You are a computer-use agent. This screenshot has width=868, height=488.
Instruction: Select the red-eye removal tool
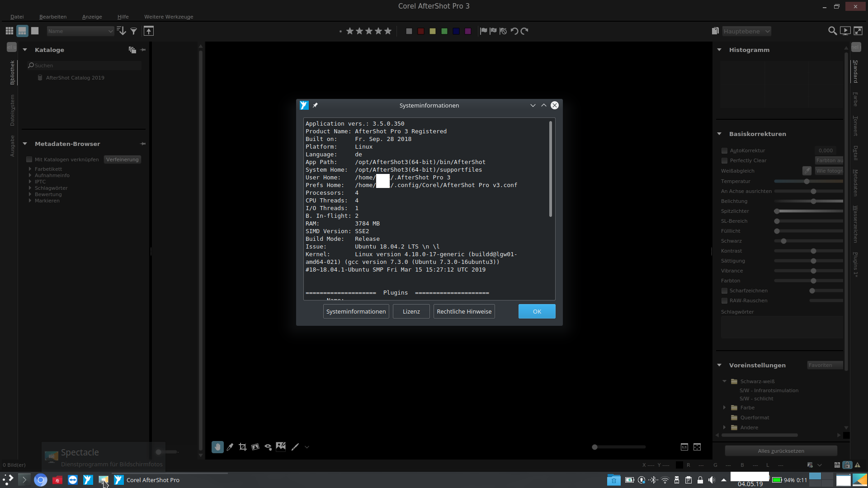pos(268,447)
